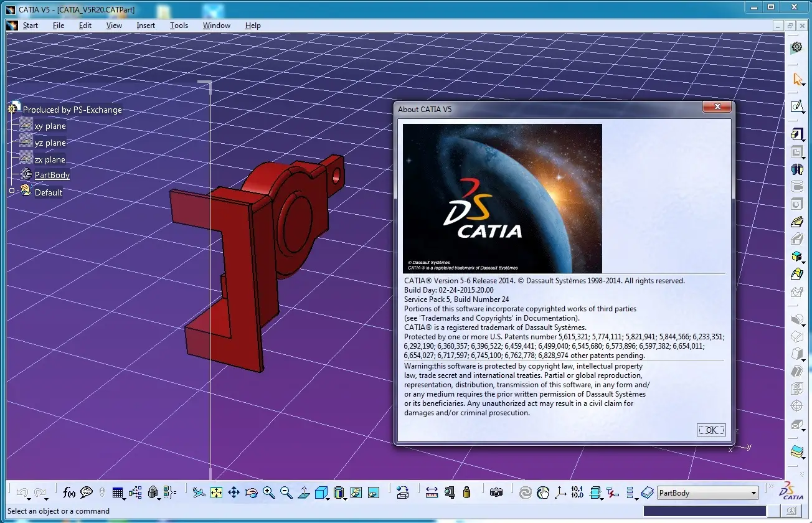812x523 pixels.
Task: Choose the Select arrow tool
Action: pyautogui.click(x=798, y=79)
